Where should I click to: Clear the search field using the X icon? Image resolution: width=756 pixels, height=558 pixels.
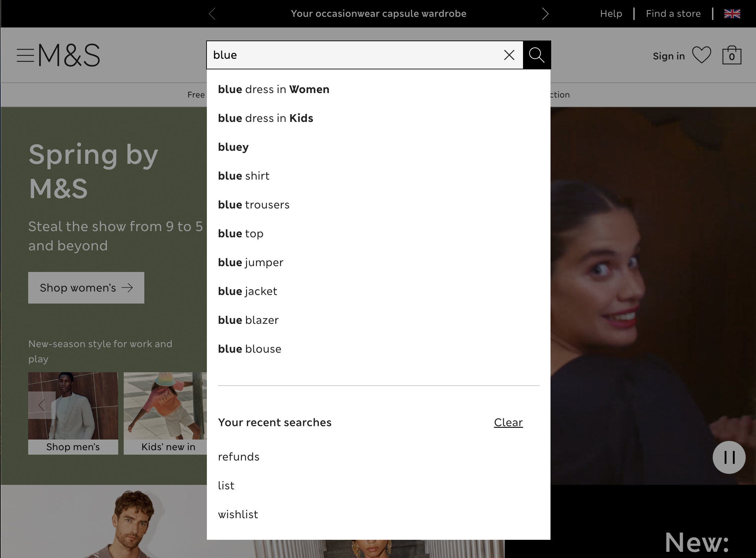pos(509,55)
